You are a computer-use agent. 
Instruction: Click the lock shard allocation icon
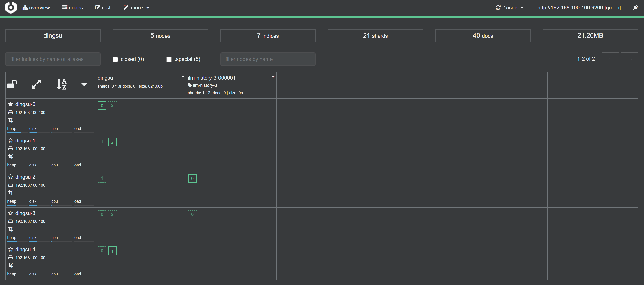point(12,84)
